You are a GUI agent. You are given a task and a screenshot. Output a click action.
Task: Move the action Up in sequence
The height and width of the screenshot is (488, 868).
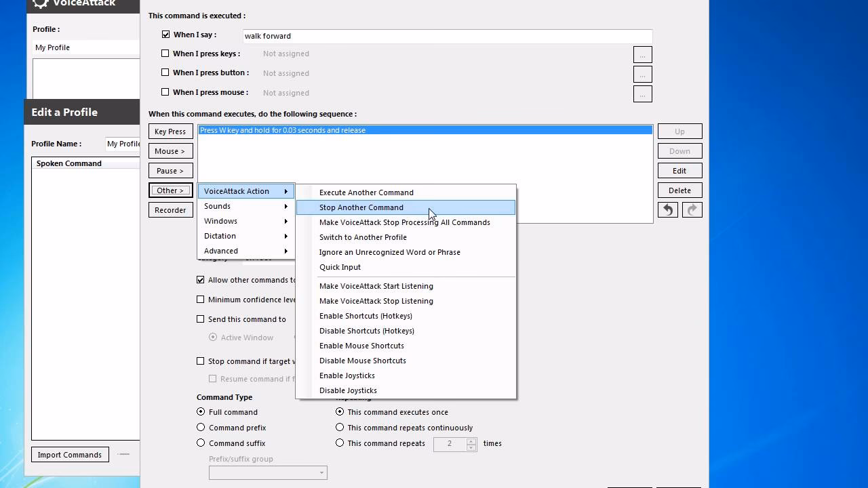[x=679, y=131]
